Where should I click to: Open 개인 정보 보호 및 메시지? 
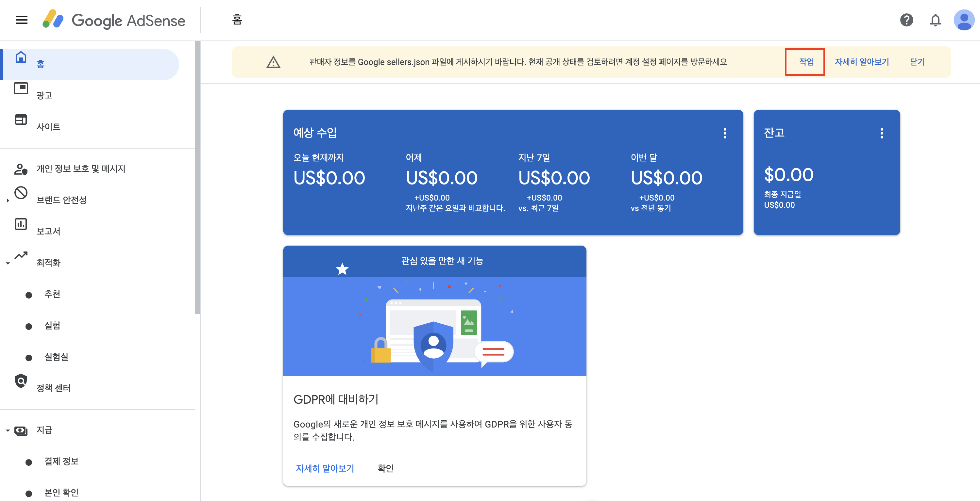81,169
